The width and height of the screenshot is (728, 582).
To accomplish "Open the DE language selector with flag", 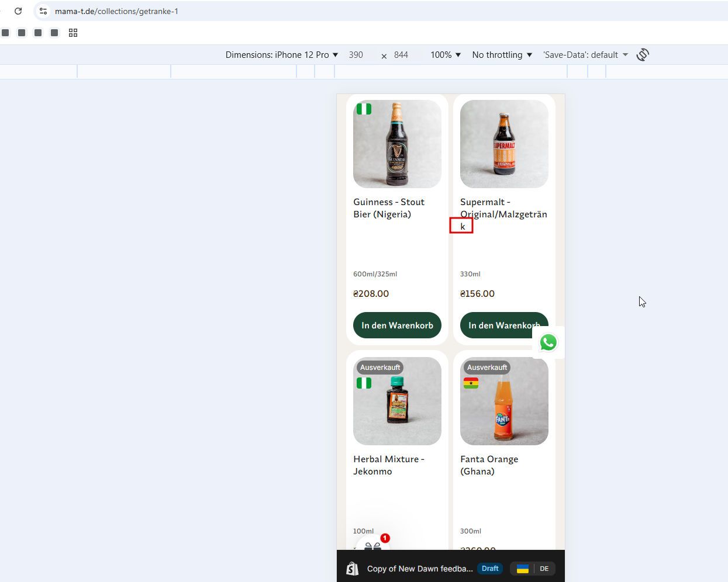I will tap(533, 569).
